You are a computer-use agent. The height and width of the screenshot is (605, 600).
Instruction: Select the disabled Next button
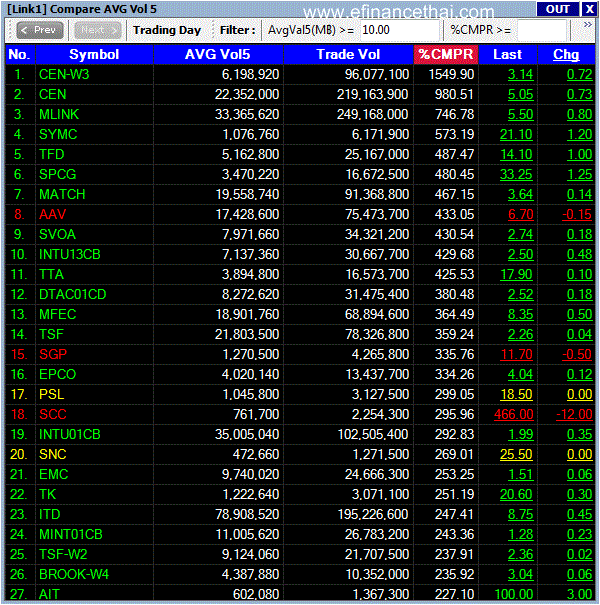click(98, 30)
